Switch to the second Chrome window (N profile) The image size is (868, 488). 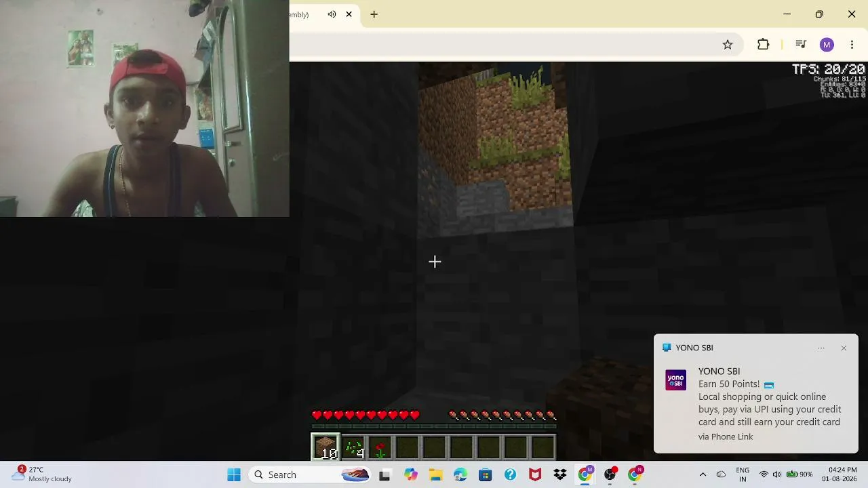(635, 474)
